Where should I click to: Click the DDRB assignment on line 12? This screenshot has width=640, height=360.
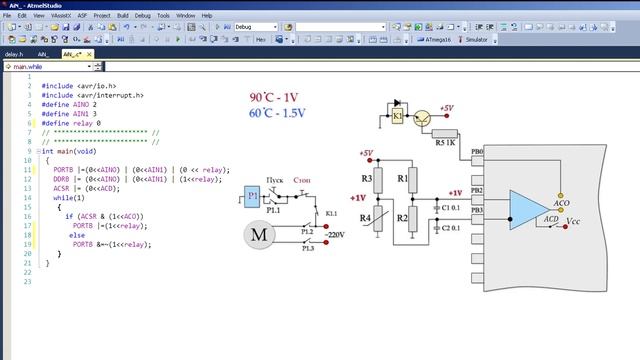pos(138,179)
